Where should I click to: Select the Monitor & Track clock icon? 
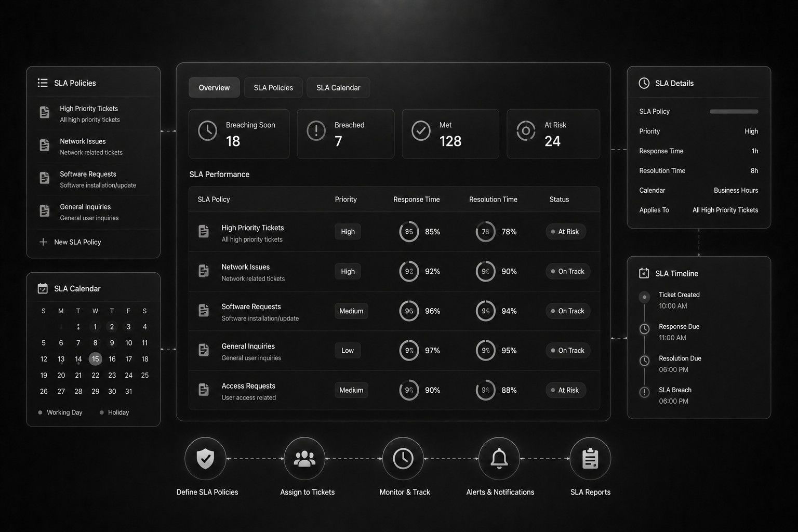pos(403,459)
